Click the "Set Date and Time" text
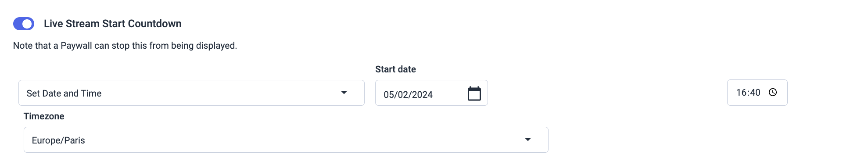The width and height of the screenshot is (868, 165). coord(64,93)
